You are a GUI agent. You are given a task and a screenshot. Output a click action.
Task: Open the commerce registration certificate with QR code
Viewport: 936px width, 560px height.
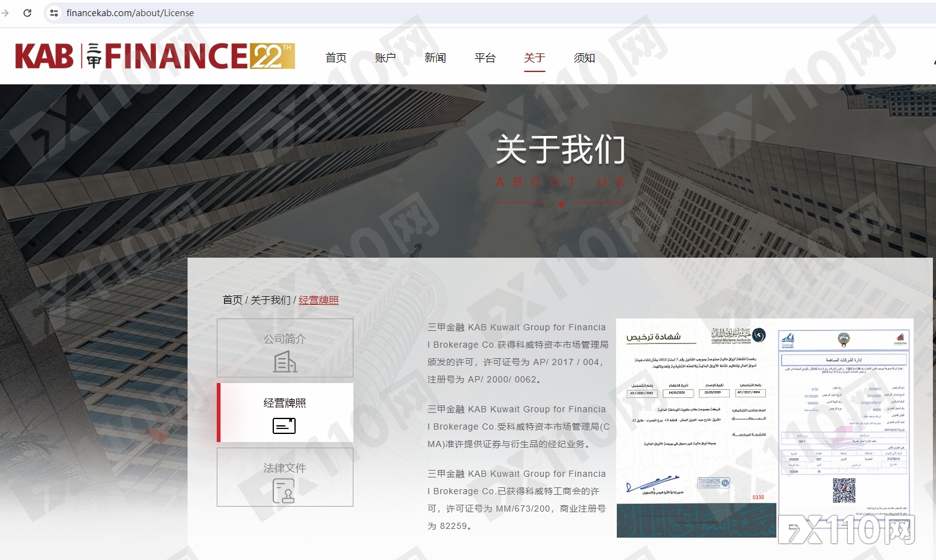pos(845,428)
